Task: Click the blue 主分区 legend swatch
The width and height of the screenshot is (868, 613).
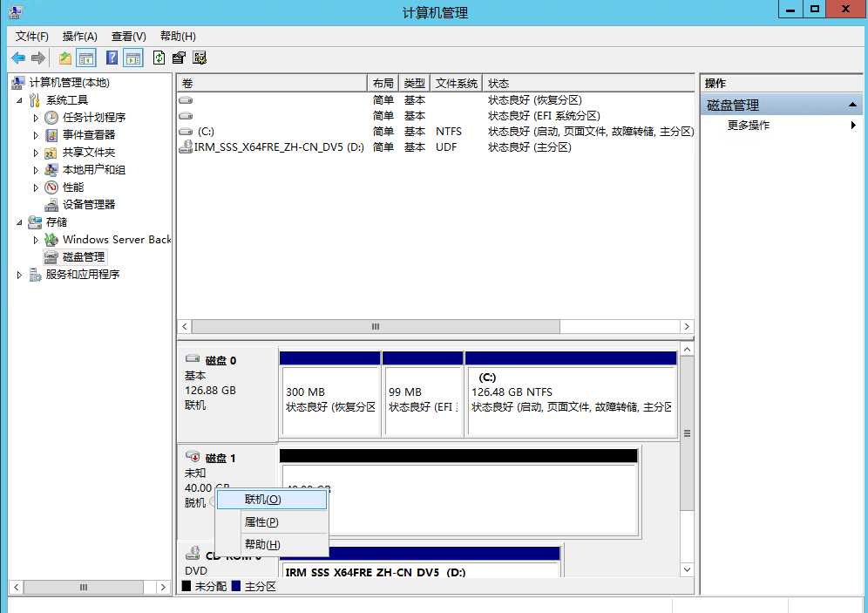Action: [x=236, y=586]
